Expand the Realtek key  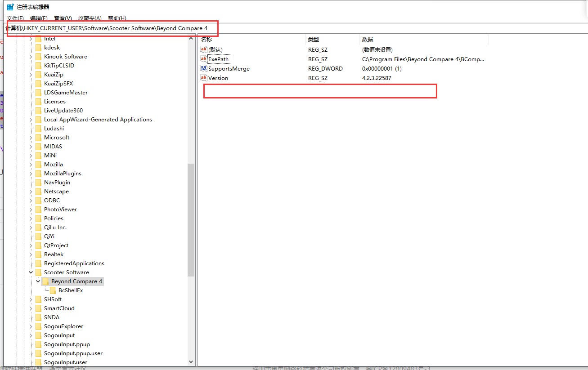coord(31,254)
